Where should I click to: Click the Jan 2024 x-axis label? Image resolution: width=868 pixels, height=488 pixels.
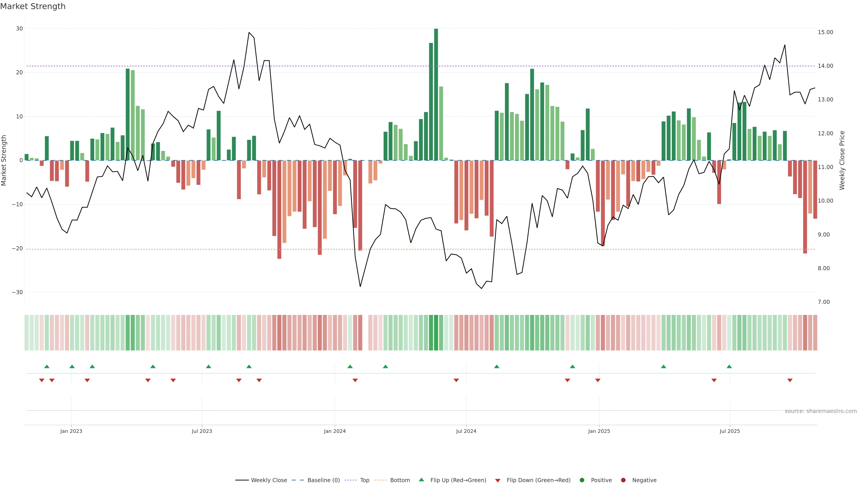335,431
